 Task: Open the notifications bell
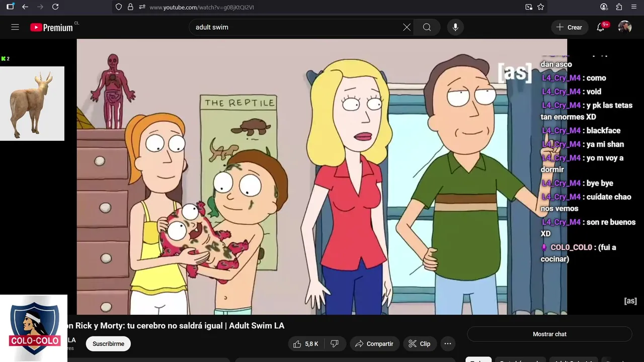601,27
